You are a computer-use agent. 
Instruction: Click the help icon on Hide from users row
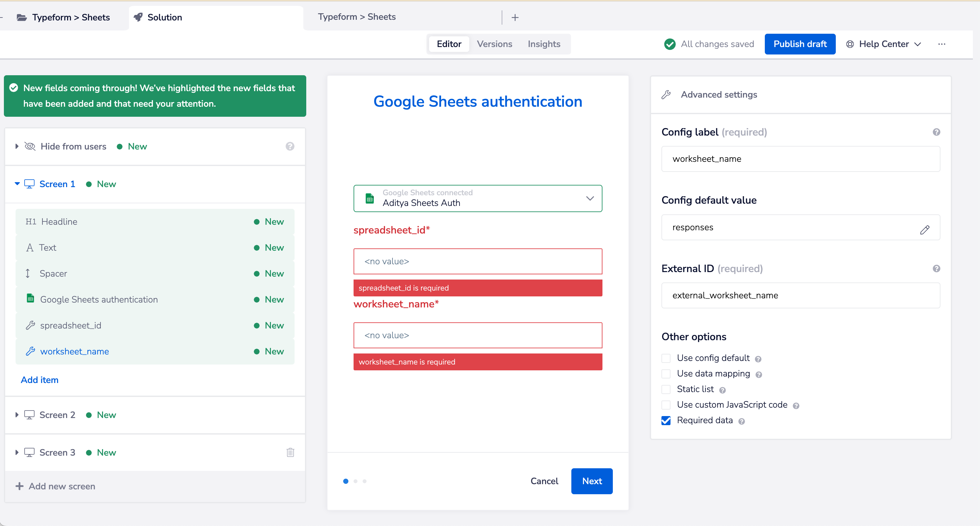pos(290,147)
